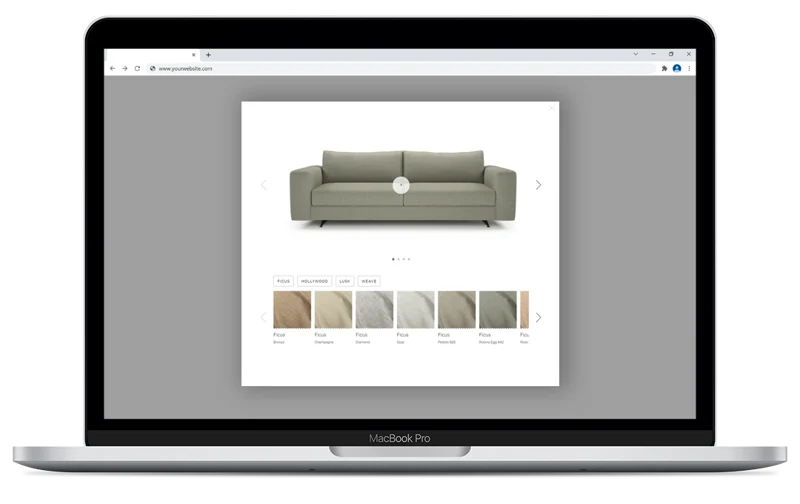800x504 pixels.
Task: Focus the address bar showing www.yourwebsite.com
Action: coord(401,68)
